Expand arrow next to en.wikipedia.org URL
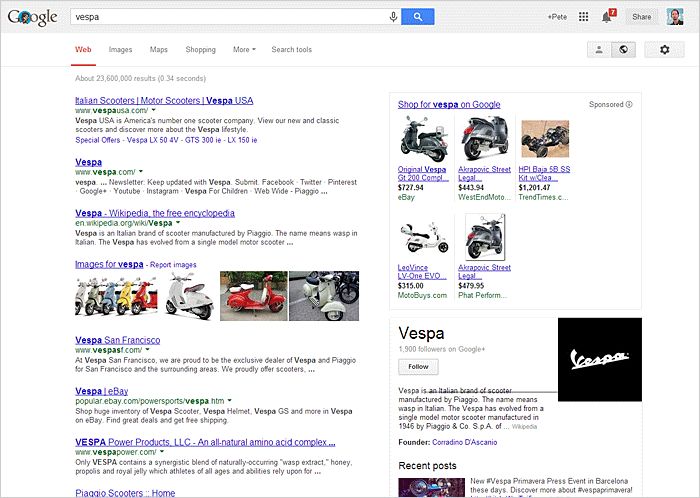The height and width of the screenshot is (498, 700). 177,223
